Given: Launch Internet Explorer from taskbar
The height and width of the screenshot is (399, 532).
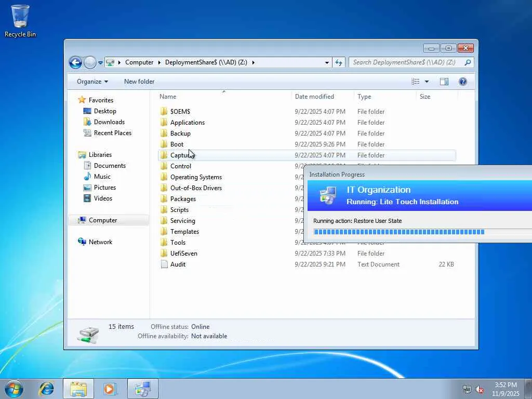Looking at the screenshot, I should pos(46,389).
